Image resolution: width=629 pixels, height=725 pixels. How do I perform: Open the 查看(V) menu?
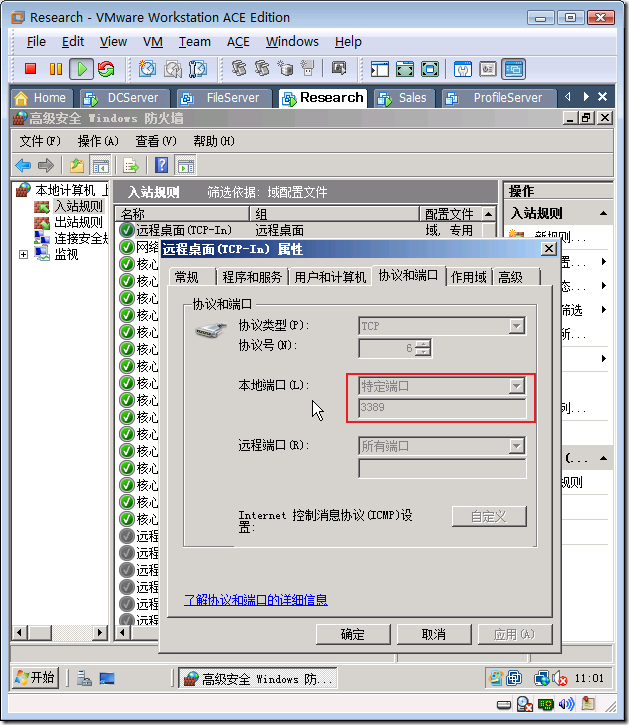156,141
